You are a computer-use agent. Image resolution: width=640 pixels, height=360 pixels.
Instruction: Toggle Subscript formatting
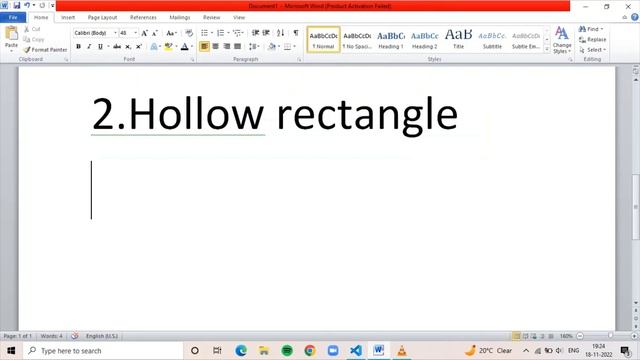[128, 47]
